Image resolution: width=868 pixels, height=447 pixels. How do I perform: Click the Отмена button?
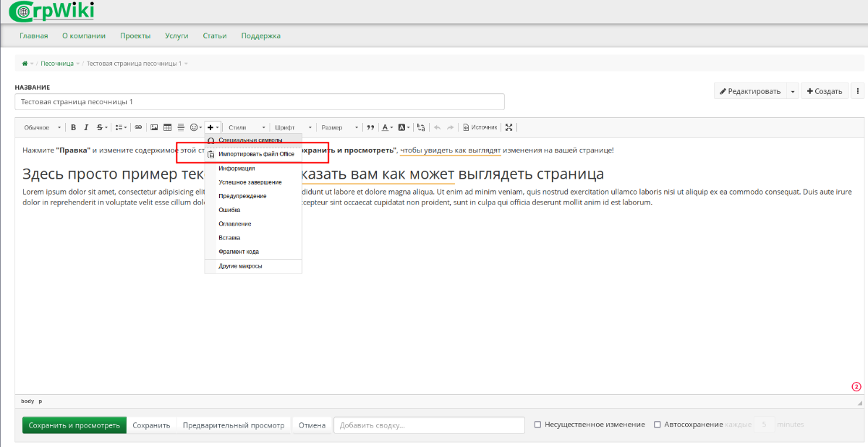312,425
